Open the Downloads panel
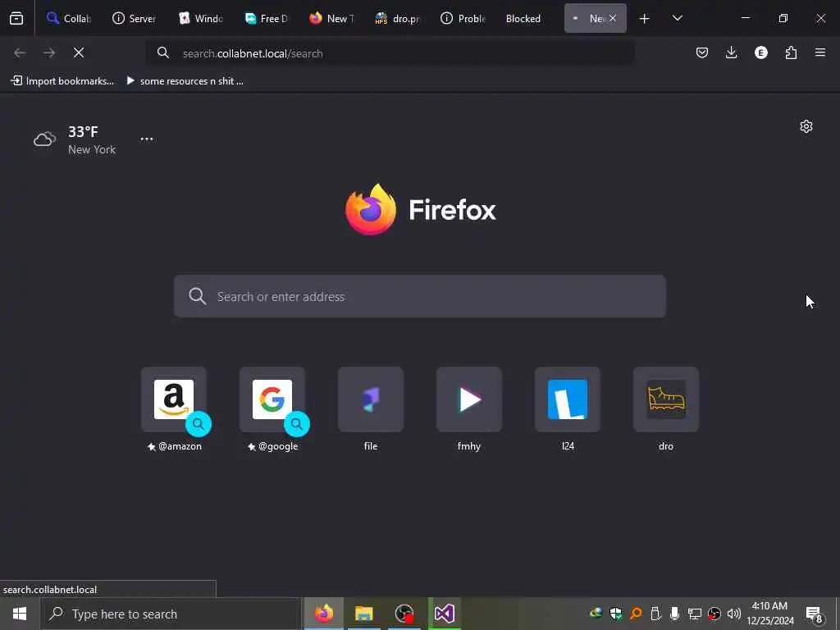Image resolution: width=840 pixels, height=630 pixels. point(731,52)
